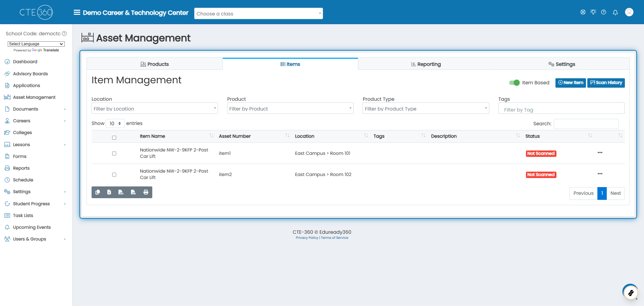Open the Terms of Service link

[334, 238]
